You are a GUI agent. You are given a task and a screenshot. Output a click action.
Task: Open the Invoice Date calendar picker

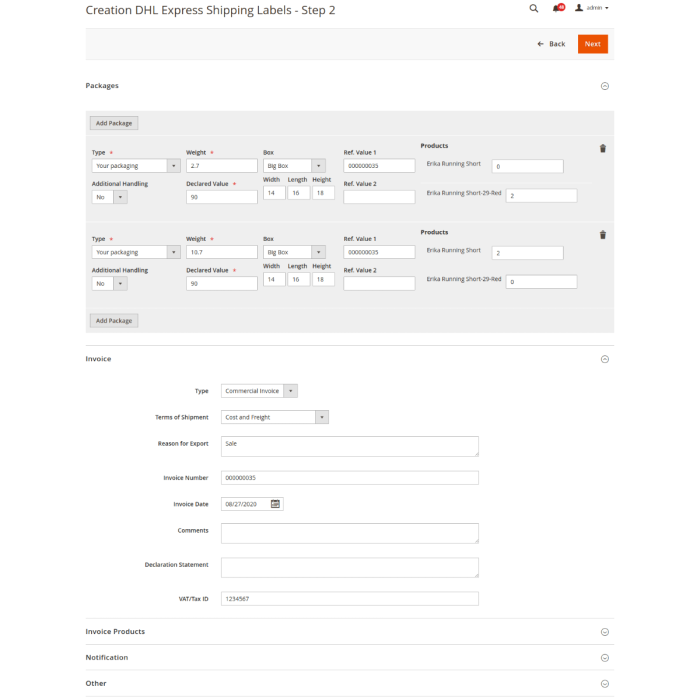275,504
